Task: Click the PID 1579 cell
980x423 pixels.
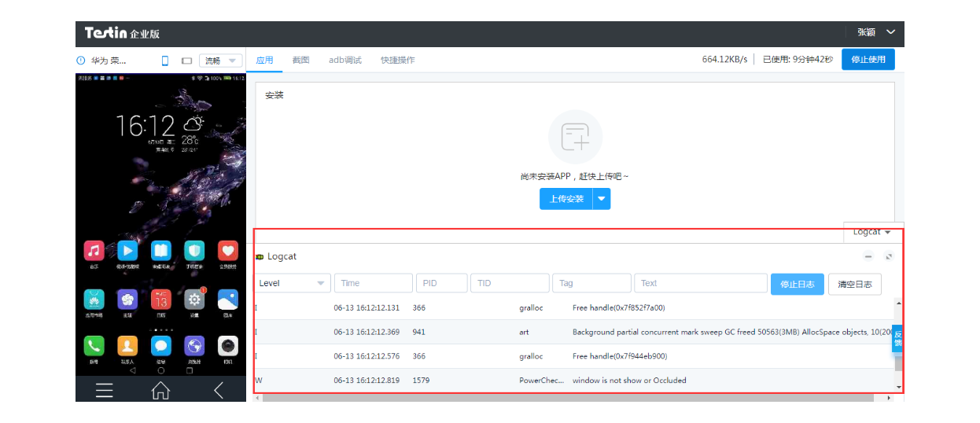Action: click(422, 381)
